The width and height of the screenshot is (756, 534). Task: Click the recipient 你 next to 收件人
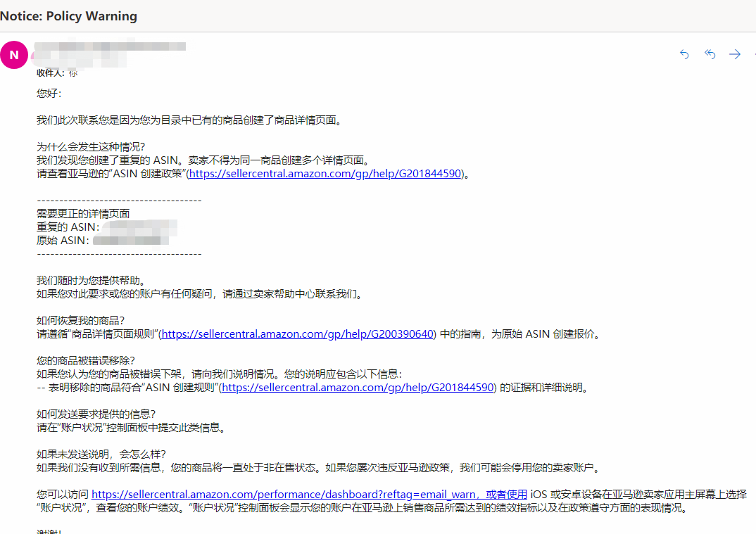tap(73, 72)
